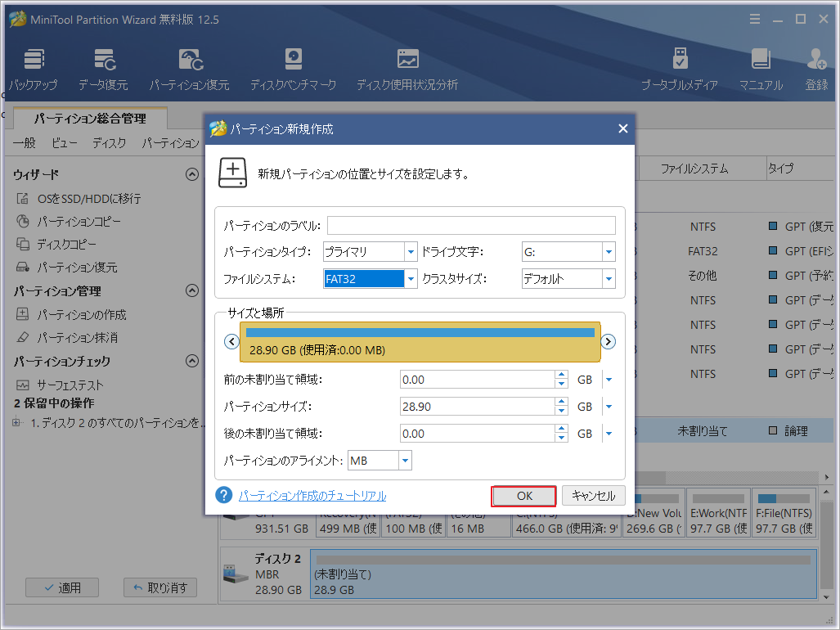Image resolution: width=840 pixels, height=630 pixels.
Task: Confirm with the OK button
Action: [x=523, y=496]
